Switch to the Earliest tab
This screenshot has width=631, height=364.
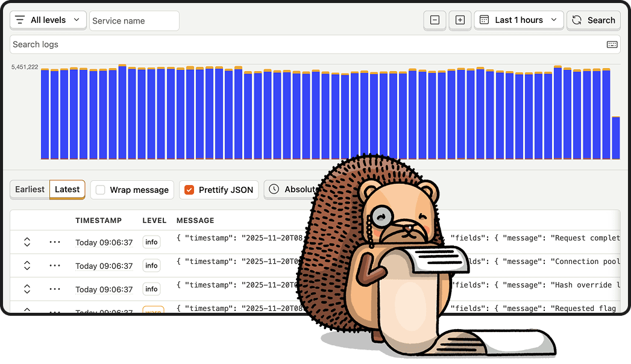(x=29, y=189)
